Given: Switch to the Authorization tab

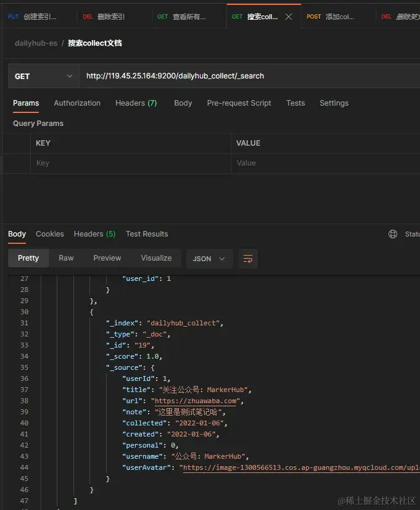Looking at the screenshot, I should tap(77, 103).
